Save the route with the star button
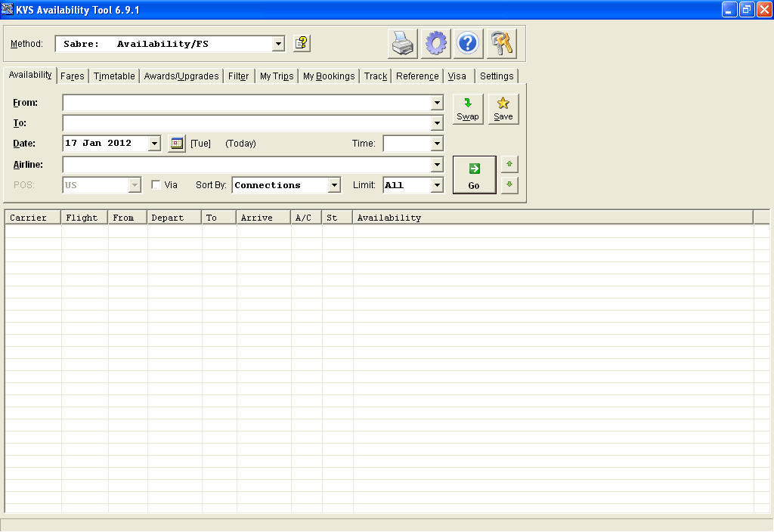This screenshot has height=532, width=774. (x=503, y=109)
